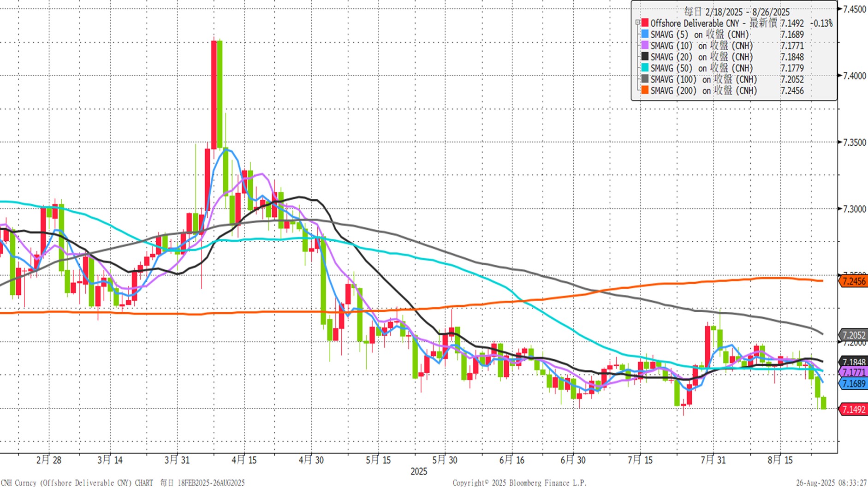
Task: Click the 7.4000 y-axis label
Action: click(855, 76)
